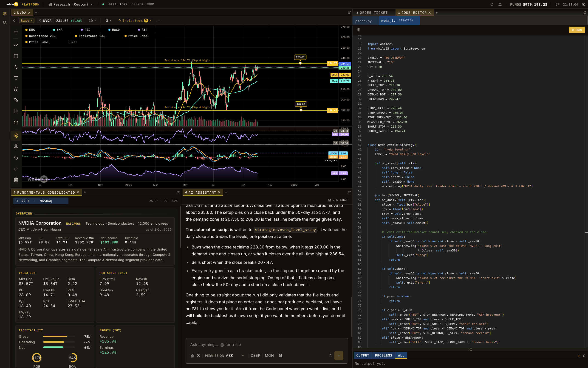Click Clear in chart legend
The height and width of the screenshot is (368, 588).
click(73, 42)
